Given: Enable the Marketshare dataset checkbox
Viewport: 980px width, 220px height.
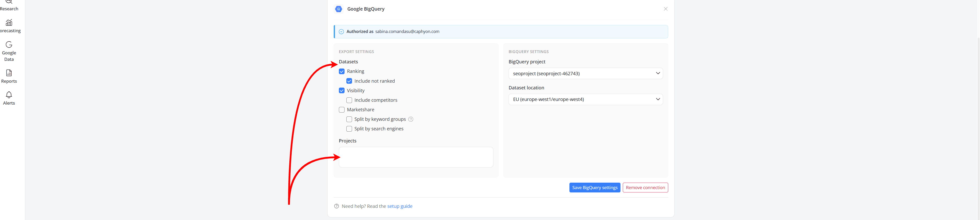Looking at the screenshot, I should coord(342,110).
